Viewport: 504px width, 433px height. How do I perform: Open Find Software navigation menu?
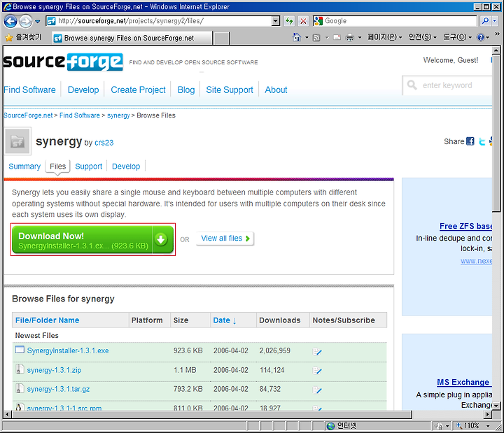click(x=29, y=90)
